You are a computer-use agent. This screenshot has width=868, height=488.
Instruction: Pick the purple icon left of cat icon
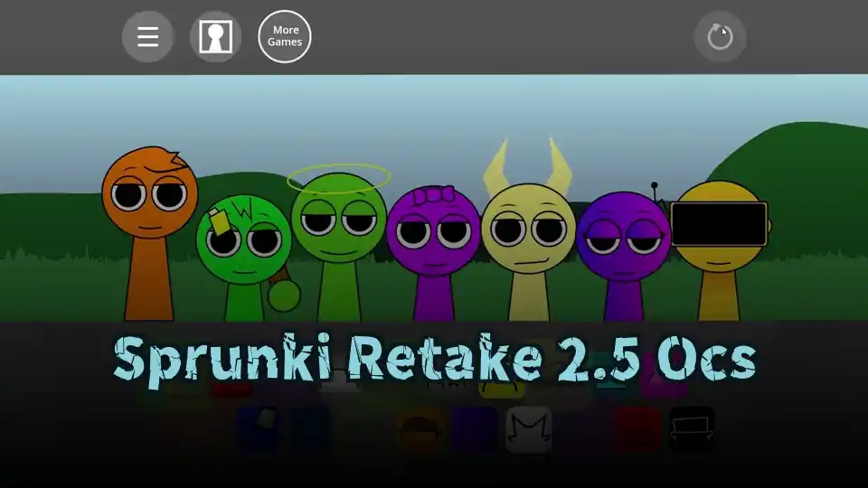click(475, 430)
